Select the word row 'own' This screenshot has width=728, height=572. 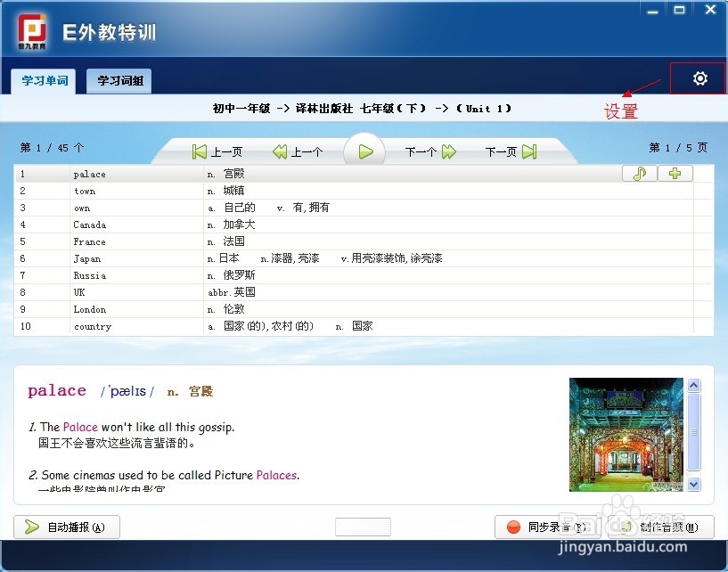pos(362,208)
